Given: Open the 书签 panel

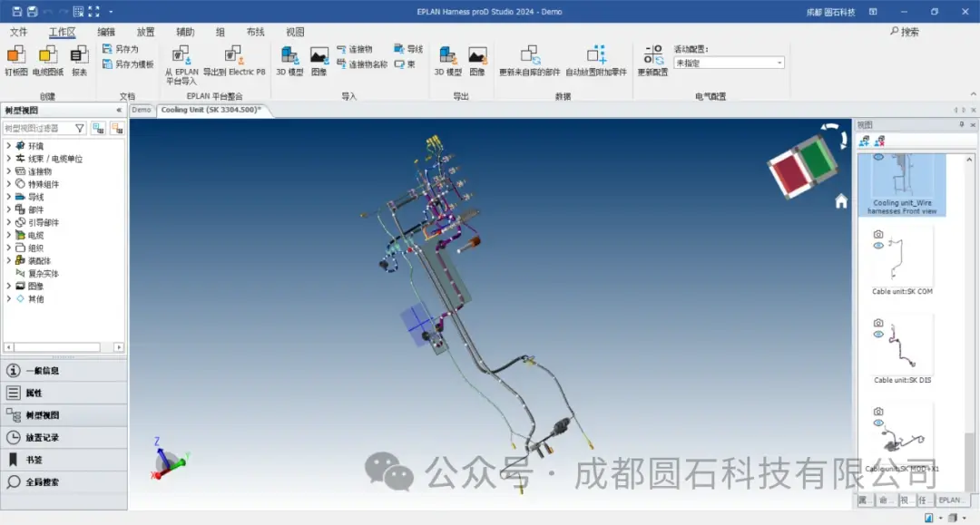Looking at the screenshot, I should (x=64, y=460).
